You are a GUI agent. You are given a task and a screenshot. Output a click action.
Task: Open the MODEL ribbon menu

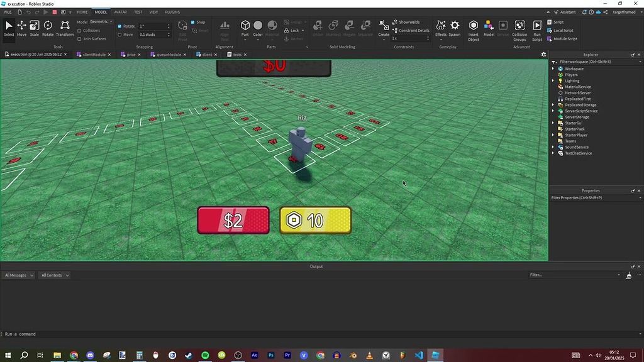tap(100, 11)
